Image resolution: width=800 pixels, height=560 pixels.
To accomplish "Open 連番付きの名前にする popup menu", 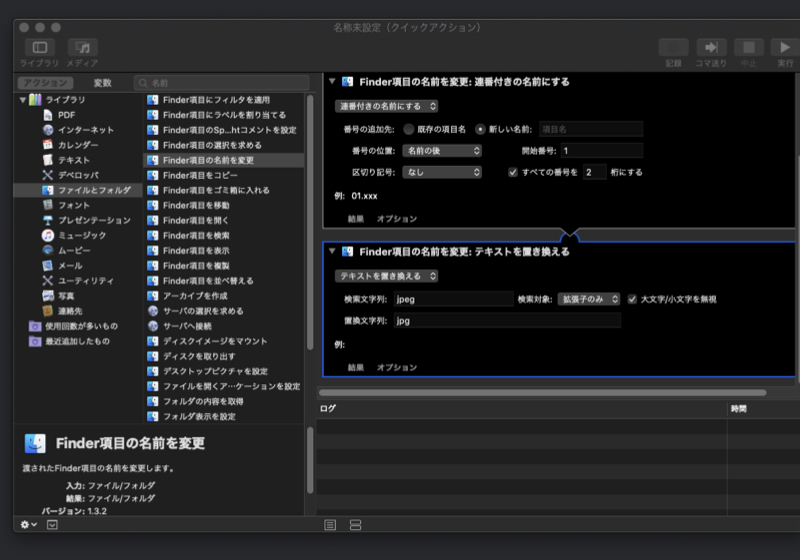I will pos(387,106).
